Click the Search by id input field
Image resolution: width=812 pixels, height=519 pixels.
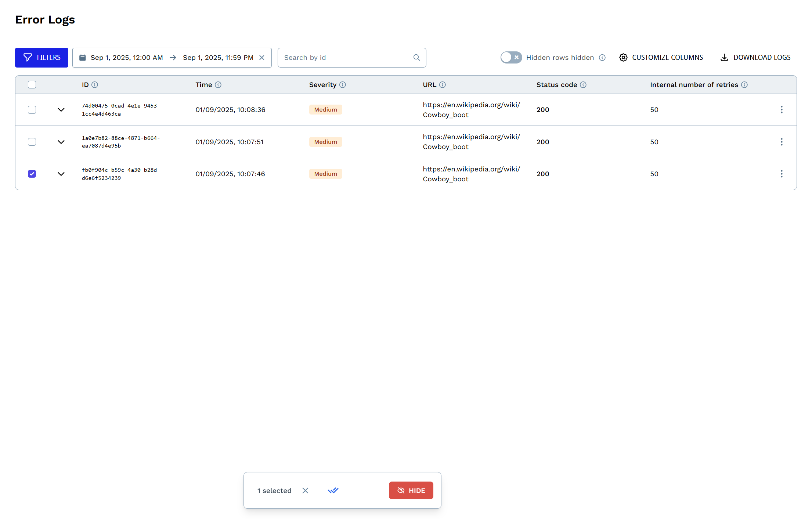(x=345, y=58)
